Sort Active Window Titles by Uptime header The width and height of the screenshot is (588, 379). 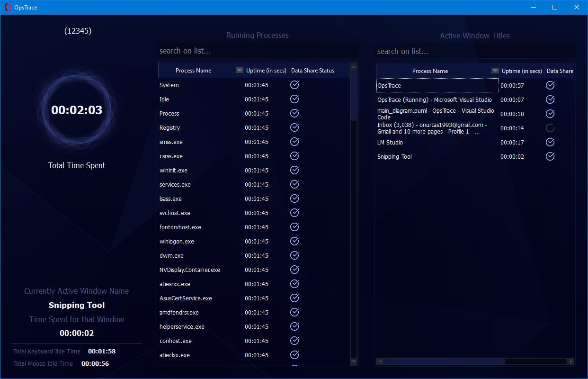pos(522,71)
